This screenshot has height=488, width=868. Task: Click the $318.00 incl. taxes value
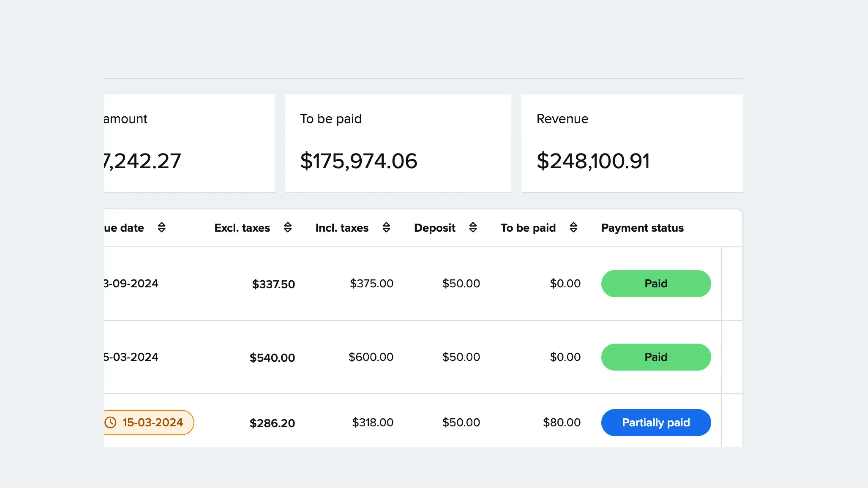click(x=372, y=422)
